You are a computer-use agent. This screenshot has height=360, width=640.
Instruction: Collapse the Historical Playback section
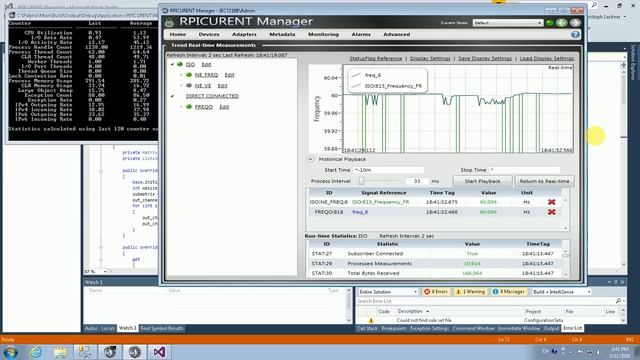[310, 159]
